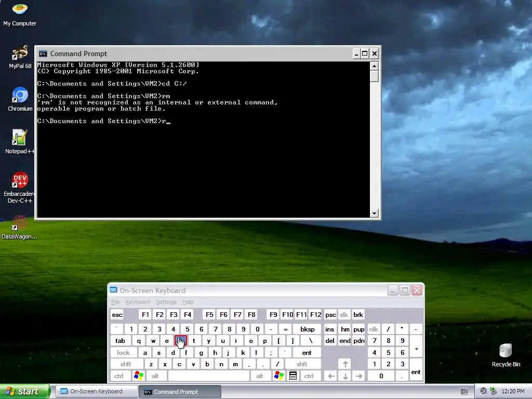This screenshot has width=532, height=399.
Task: Launch the MyPal 68 desktop shortcut
Action: (x=20, y=57)
